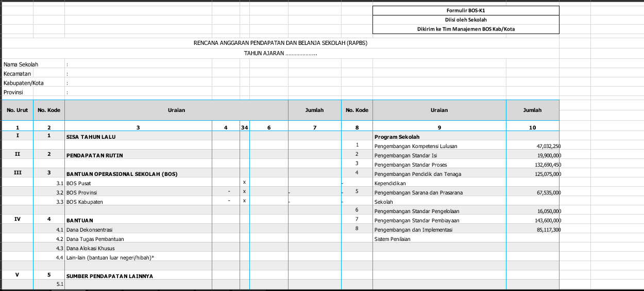Viewport: 644px width, 291px height.
Task: Select the 'Kependidikan' cell
Action: pos(439,183)
